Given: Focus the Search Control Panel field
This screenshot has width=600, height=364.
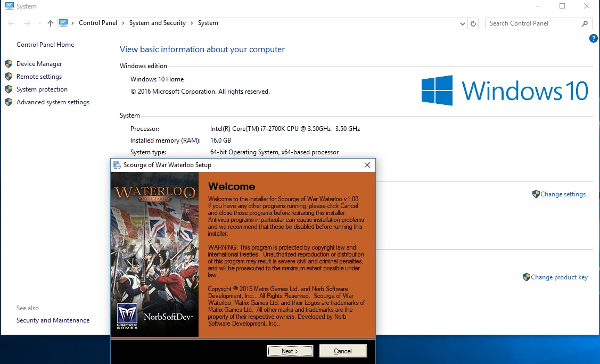Looking at the screenshot, I should (539, 23).
